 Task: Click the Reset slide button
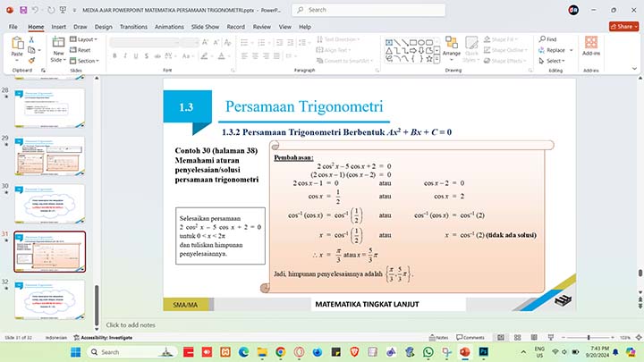pos(80,50)
